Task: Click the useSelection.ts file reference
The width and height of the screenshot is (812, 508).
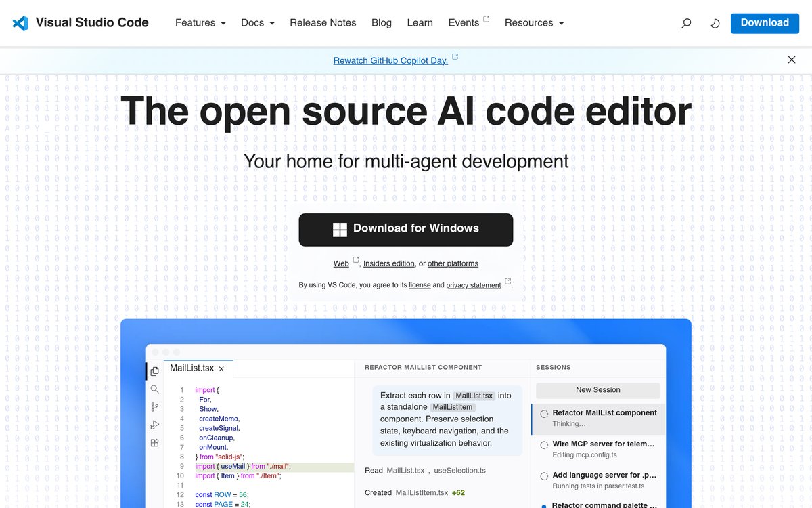Action: [x=459, y=471]
